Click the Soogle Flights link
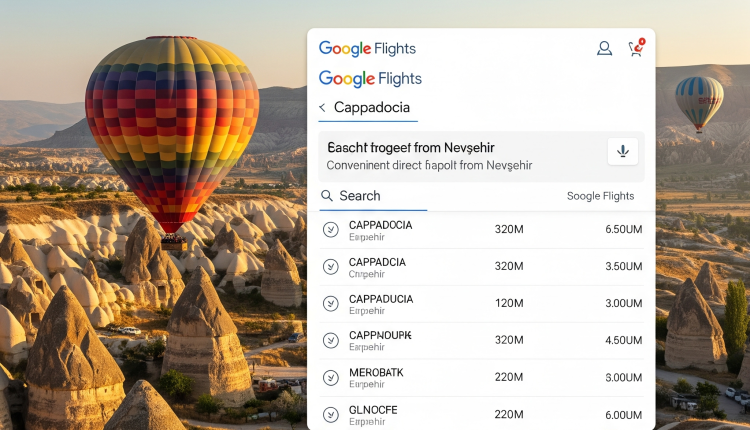Screen dimensions: 750x430 click(x=600, y=196)
